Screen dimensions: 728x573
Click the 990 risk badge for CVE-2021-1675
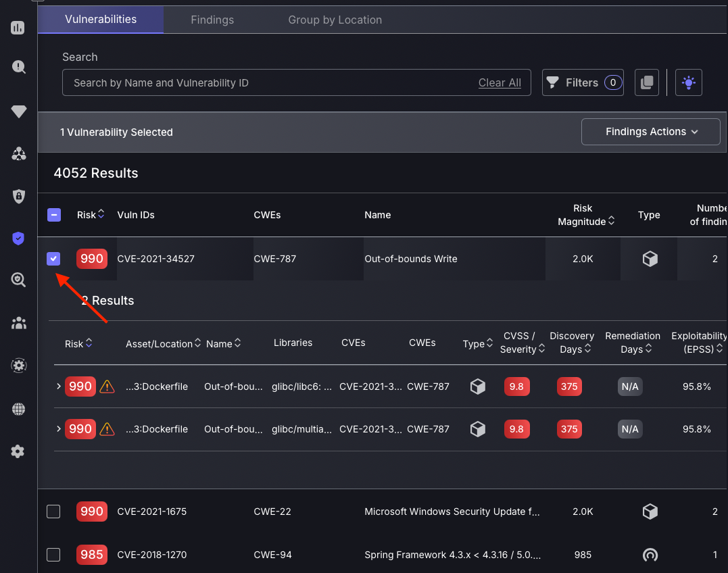point(92,512)
